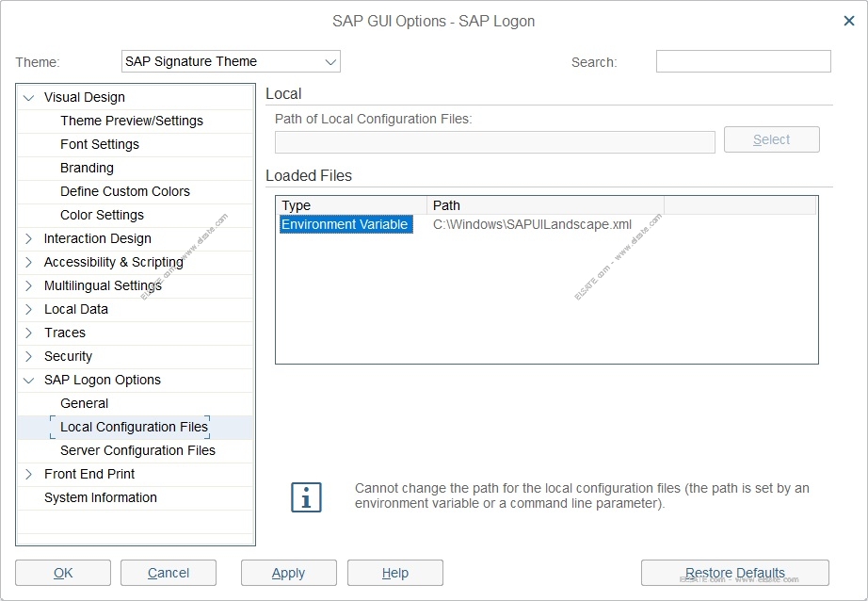Expand the Front End Print node
Image resolution: width=868 pixels, height=601 pixels.
click(x=29, y=474)
